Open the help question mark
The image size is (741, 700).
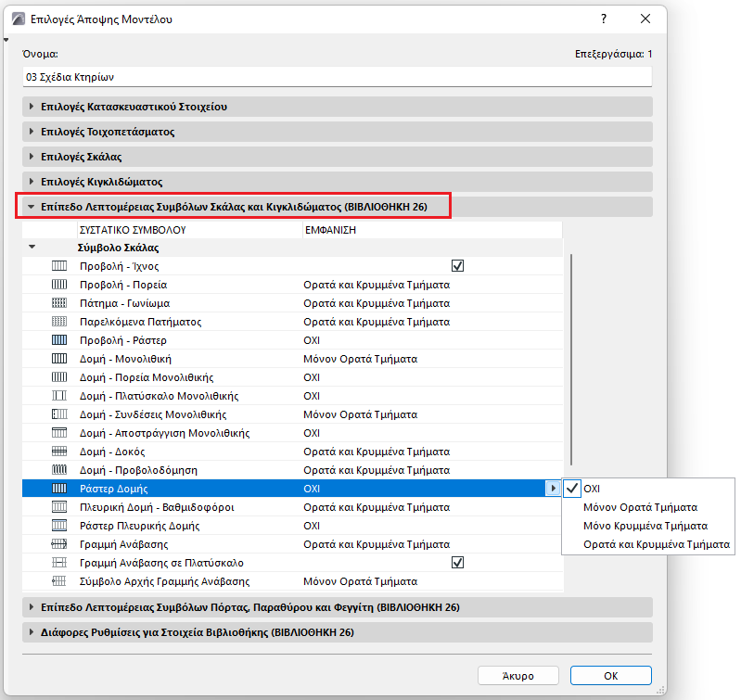[x=604, y=19]
